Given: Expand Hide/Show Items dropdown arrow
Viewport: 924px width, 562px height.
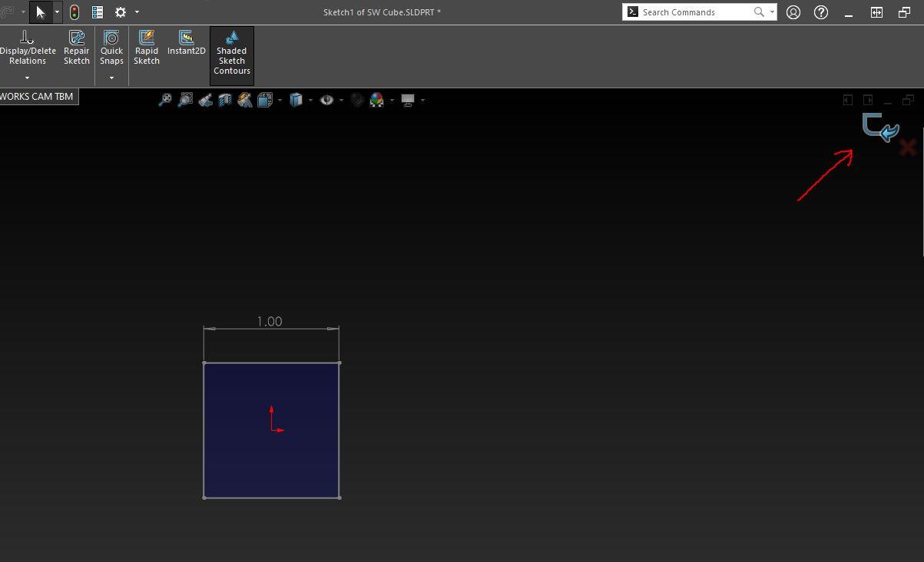Looking at the screenshot, I should click(341, 100).
